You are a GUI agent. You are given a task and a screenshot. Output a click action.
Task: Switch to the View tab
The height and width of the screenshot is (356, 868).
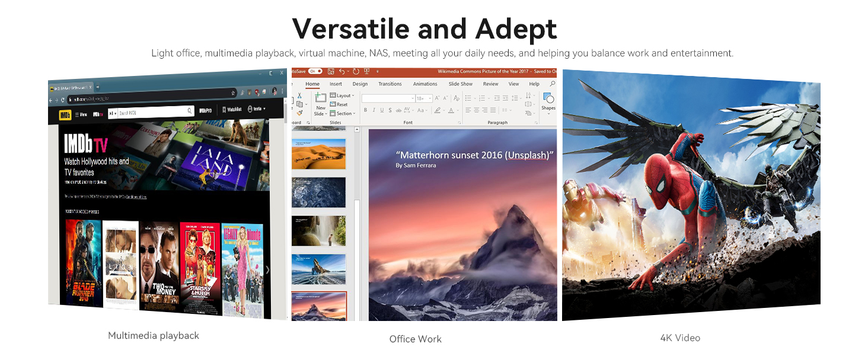click(x=513, y=84)
